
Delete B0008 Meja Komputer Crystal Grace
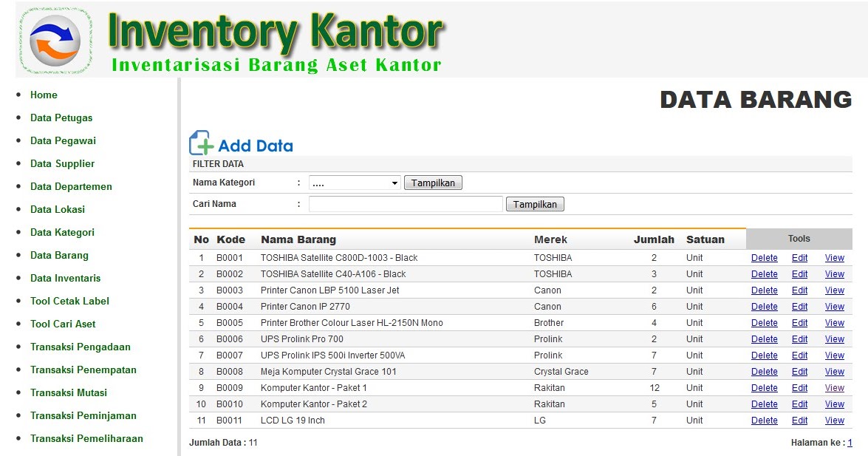765,371
